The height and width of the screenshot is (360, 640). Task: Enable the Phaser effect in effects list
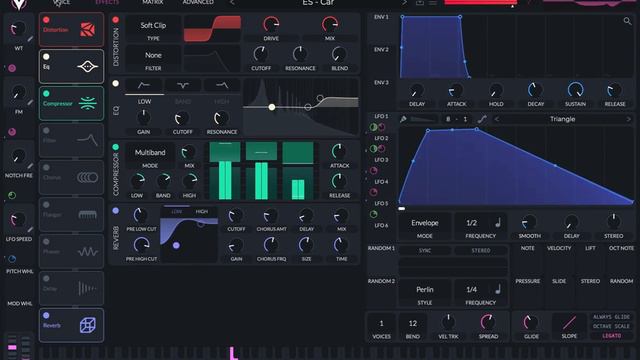[x=46, y=242]
